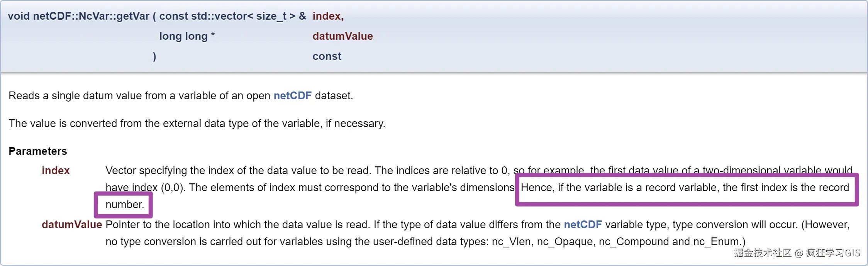Click the closing parenthesis in the signature

tap(154, 56)
